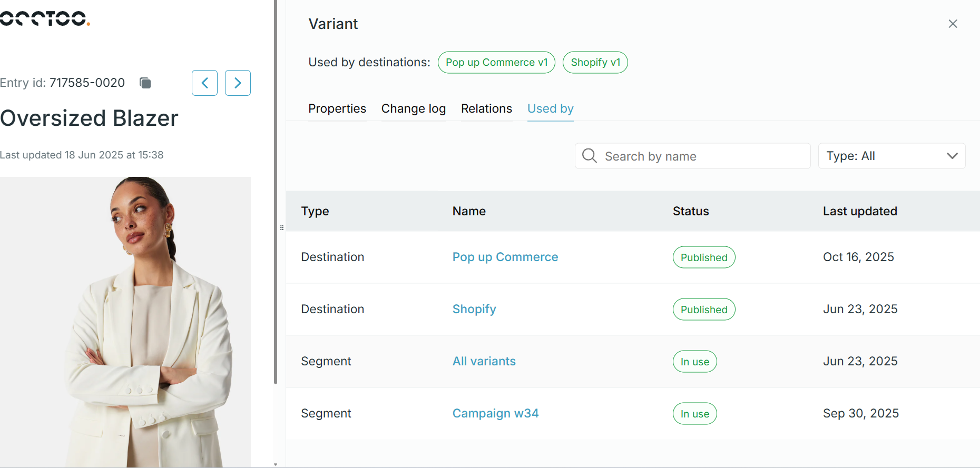Close the Variant panel
The height and width of the screenshot is (468, 980).
pyautogui.click(x=953, y=24)
